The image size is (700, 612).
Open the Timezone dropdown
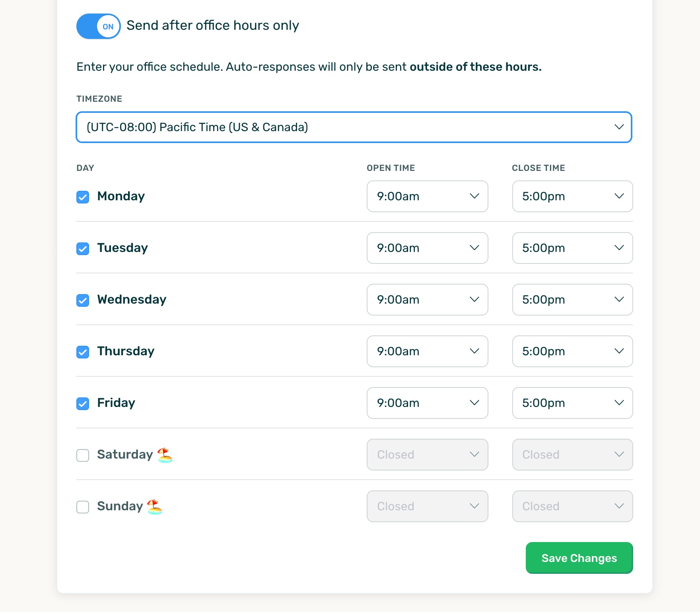click(354, 127)
